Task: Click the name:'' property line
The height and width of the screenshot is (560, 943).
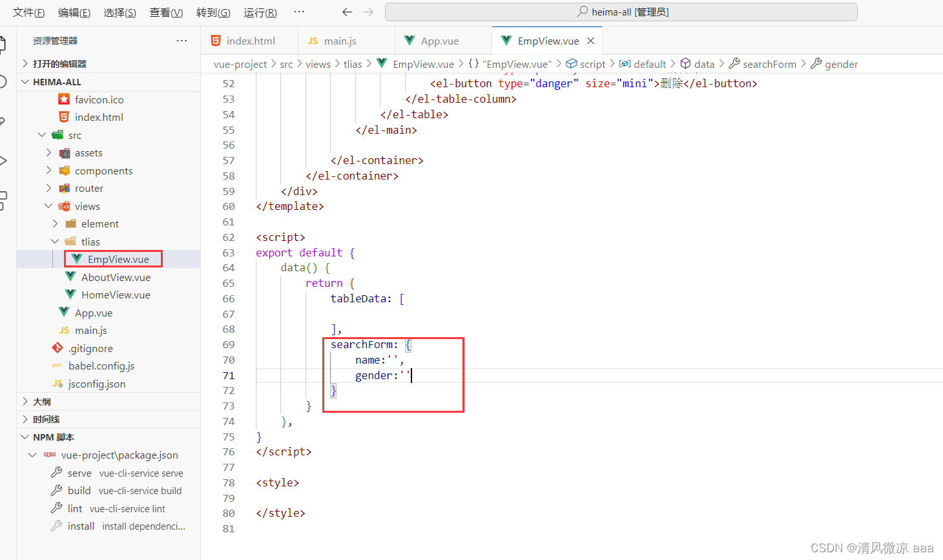Action: (379, 360)
